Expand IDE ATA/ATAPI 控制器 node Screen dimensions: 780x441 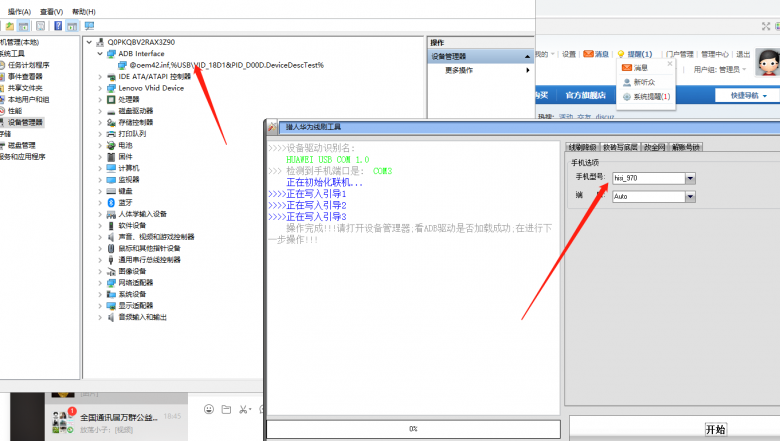point(100,77)
